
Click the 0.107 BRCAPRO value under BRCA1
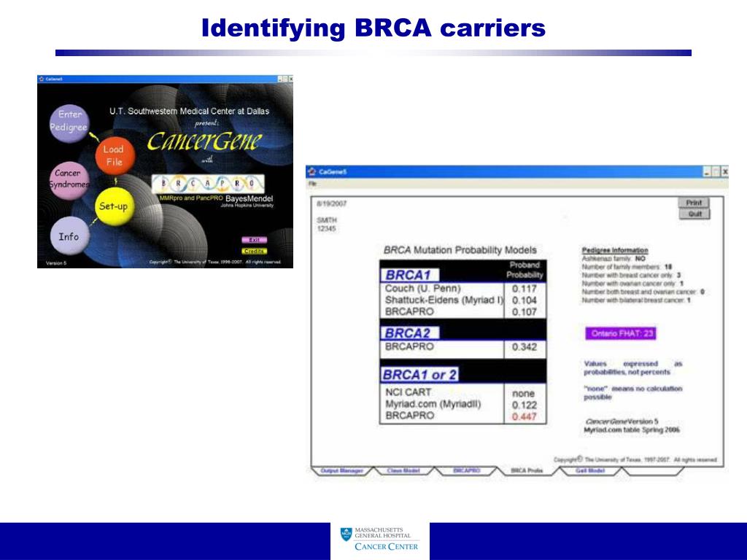pos(524,312)
